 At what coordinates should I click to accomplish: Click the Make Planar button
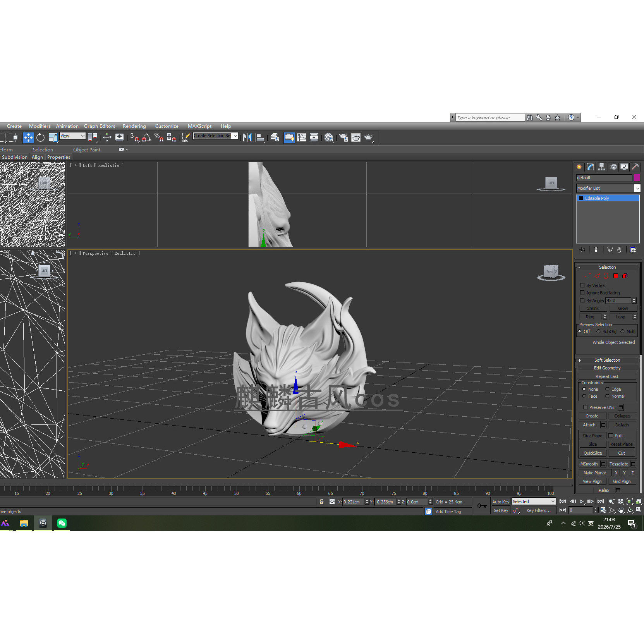pyautogui.click(x=595, y=473)
